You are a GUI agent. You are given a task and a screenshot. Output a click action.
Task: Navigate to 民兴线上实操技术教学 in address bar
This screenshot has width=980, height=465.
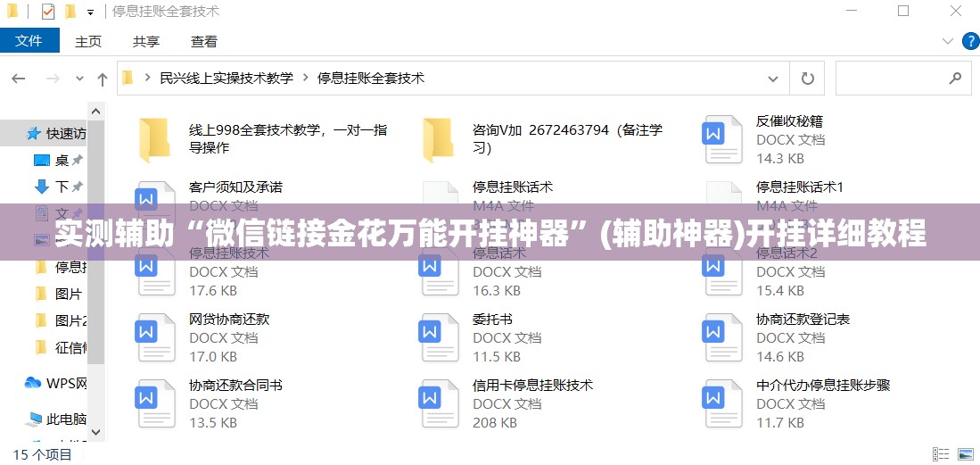point(226,79)
